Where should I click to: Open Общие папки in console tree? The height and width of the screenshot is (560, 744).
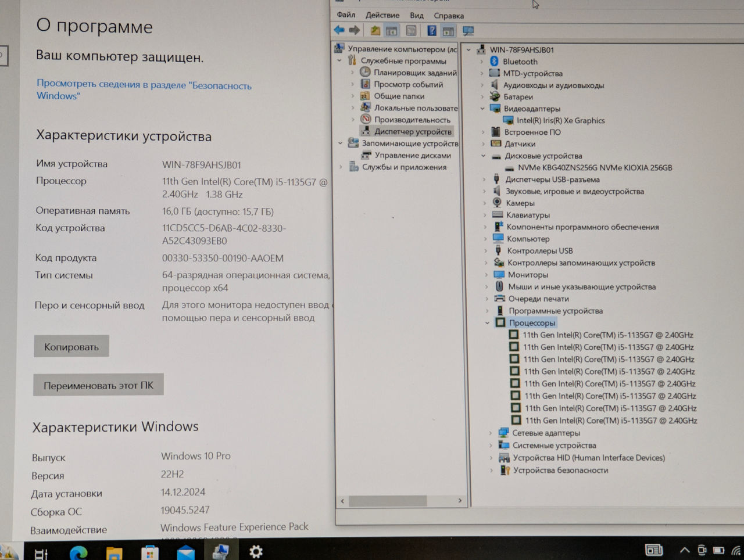399,96
